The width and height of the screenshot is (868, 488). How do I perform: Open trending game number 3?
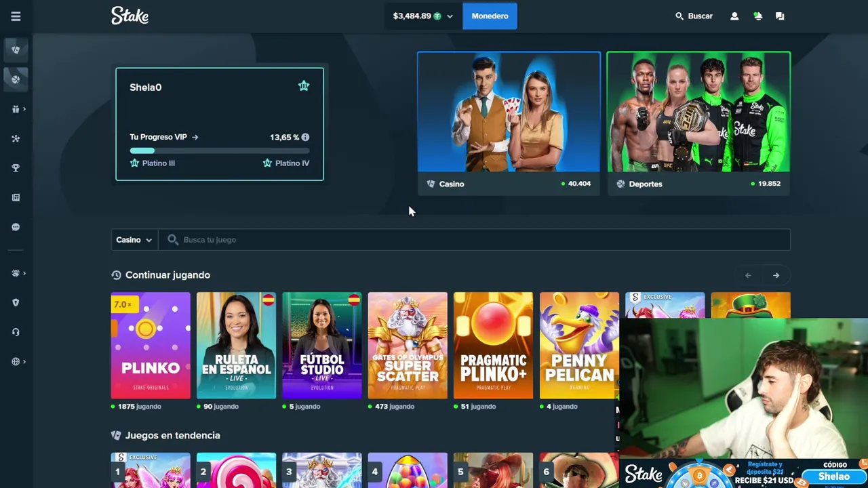tap(321, 470)
